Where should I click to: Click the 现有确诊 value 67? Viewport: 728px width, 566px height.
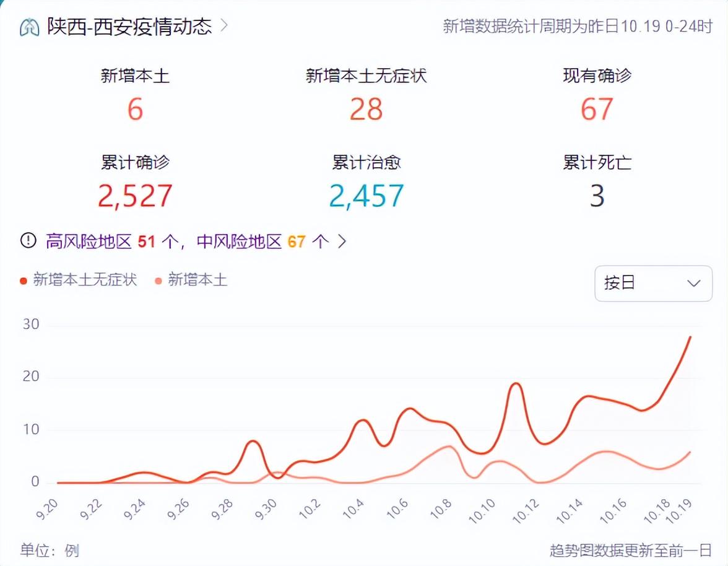point(597,110)
